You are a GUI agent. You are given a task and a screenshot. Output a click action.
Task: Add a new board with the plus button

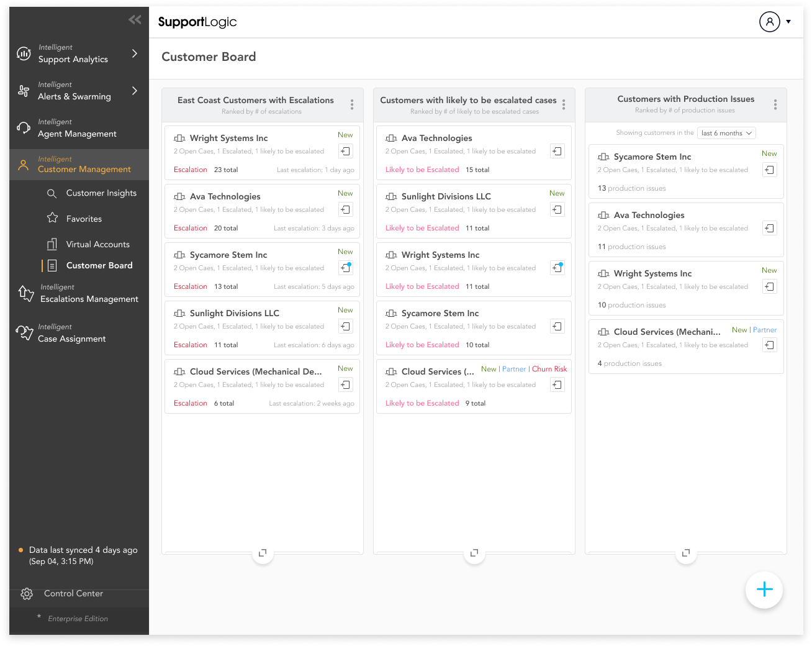(x=764, y=589)
